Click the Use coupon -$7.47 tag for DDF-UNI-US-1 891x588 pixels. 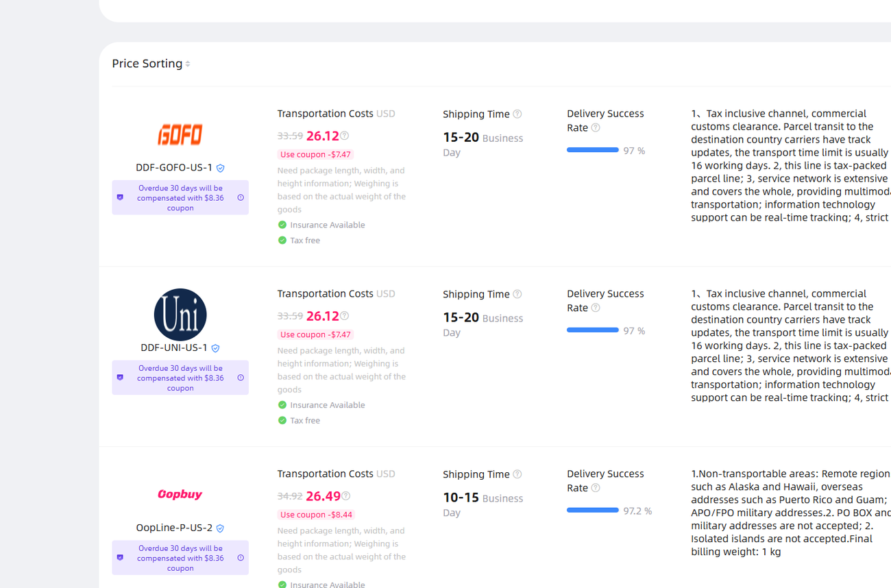pyautogui.click(x=316, y=334)
